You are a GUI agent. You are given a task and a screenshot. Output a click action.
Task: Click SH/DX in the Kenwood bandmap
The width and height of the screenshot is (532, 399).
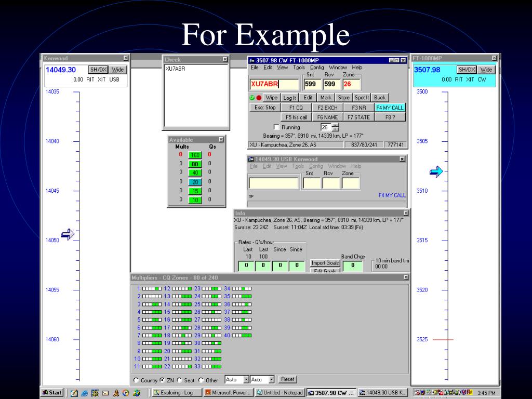[98, 70]
